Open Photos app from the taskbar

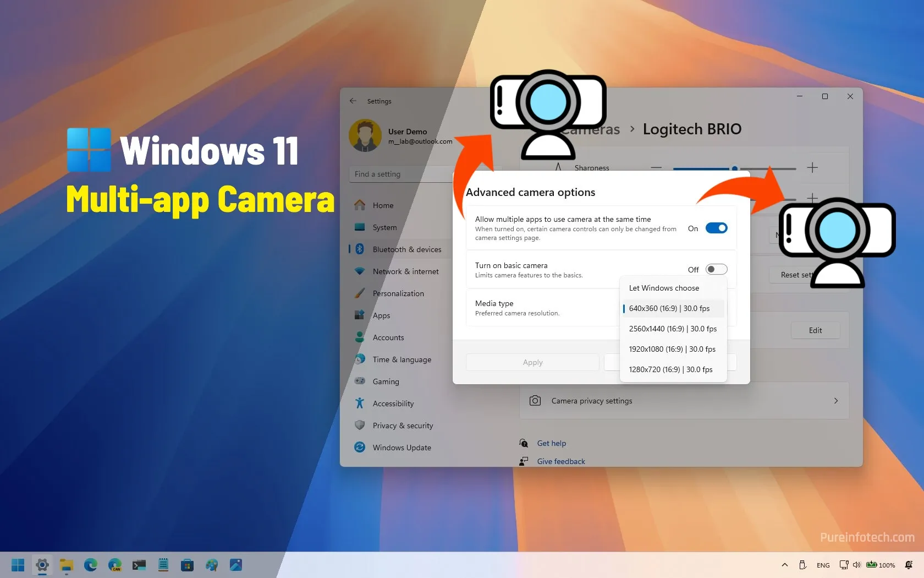click(236, 565)
